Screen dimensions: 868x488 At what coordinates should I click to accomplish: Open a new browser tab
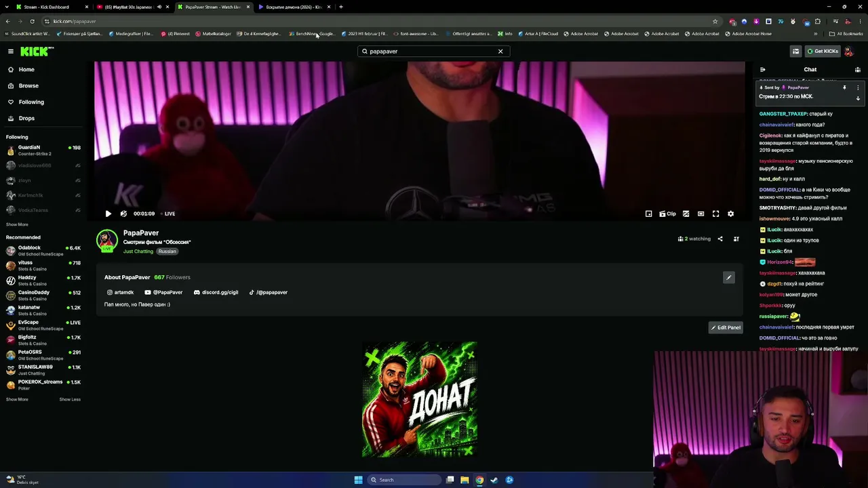[x=340, y=7]
